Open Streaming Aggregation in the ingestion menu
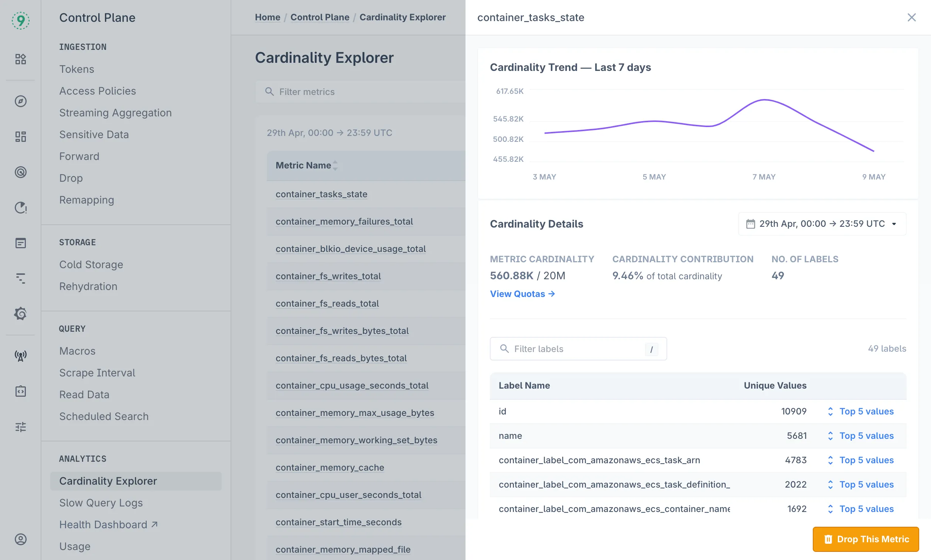This screenshot has height=560, width=931. 115,112
